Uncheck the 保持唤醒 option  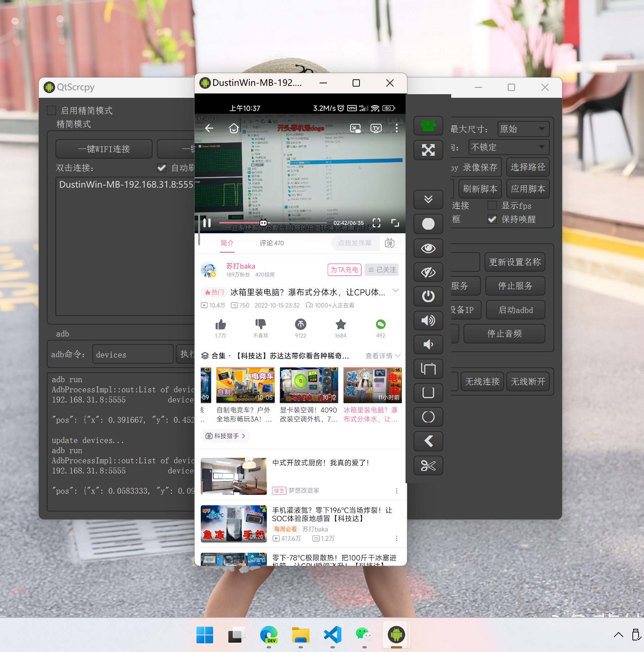(x=492, y=219)
